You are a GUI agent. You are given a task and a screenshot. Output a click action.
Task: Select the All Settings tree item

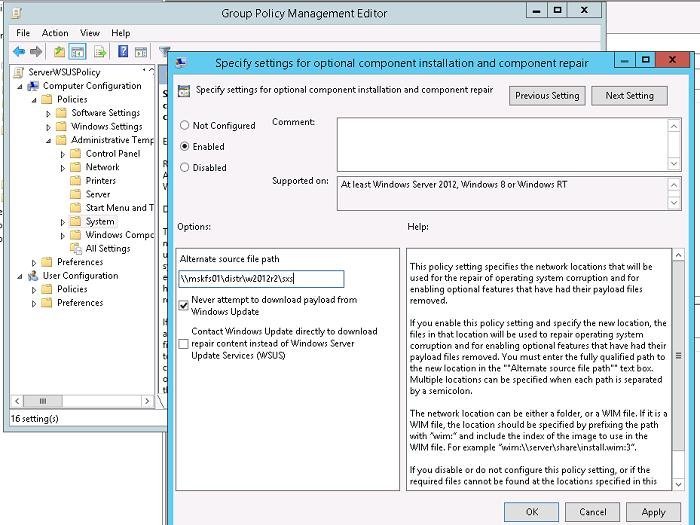[108, 249]
